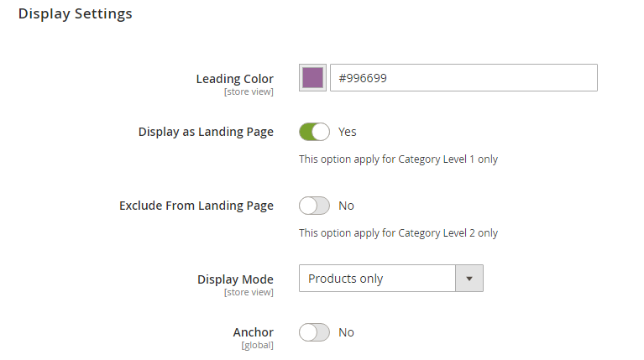
Task: Click the store view scope under Leading Color
Action: coord(249,91)
